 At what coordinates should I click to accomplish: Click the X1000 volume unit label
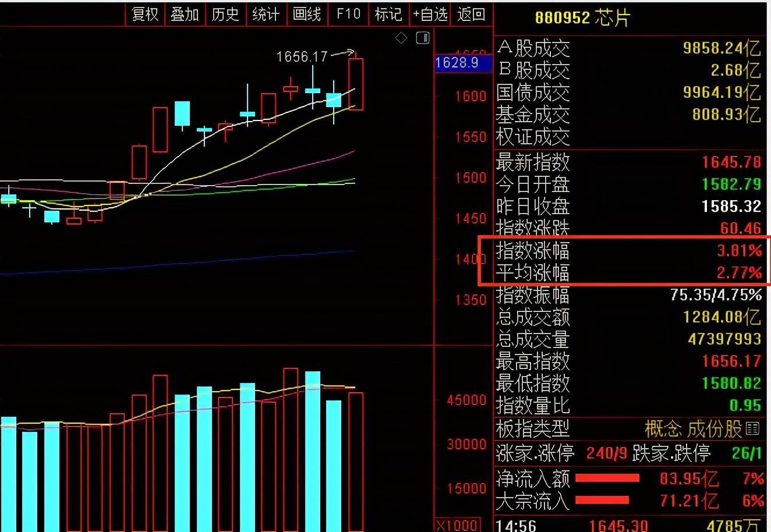click(458, 525)
